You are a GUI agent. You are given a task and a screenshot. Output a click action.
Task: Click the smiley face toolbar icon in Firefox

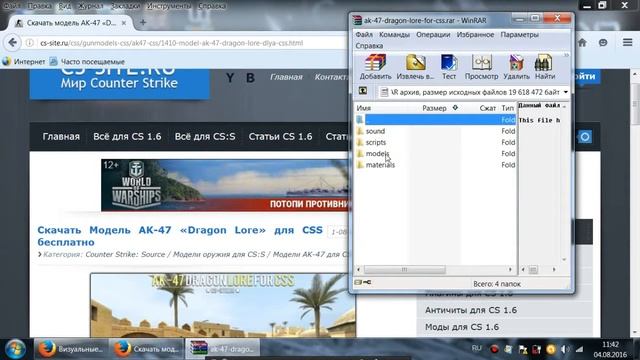[603, 42]
